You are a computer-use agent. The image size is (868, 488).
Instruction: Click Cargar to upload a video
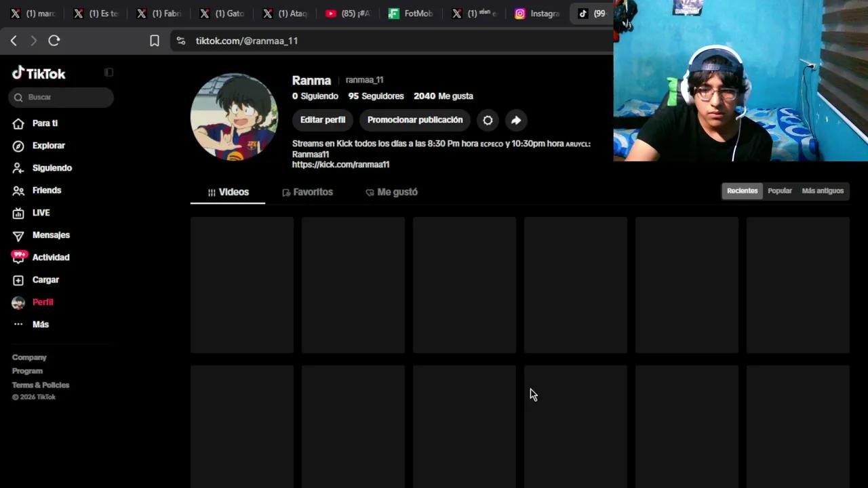45,280
